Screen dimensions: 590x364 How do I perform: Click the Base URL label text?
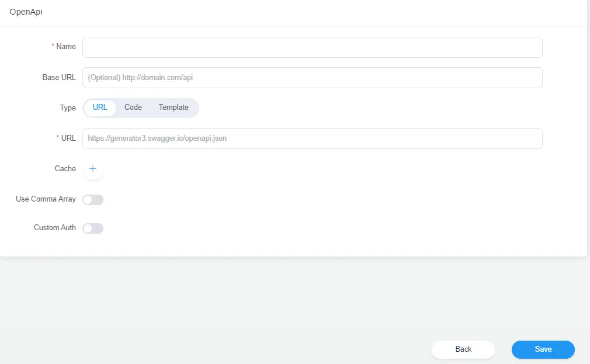pyautogui.click(x=59, y=78)
